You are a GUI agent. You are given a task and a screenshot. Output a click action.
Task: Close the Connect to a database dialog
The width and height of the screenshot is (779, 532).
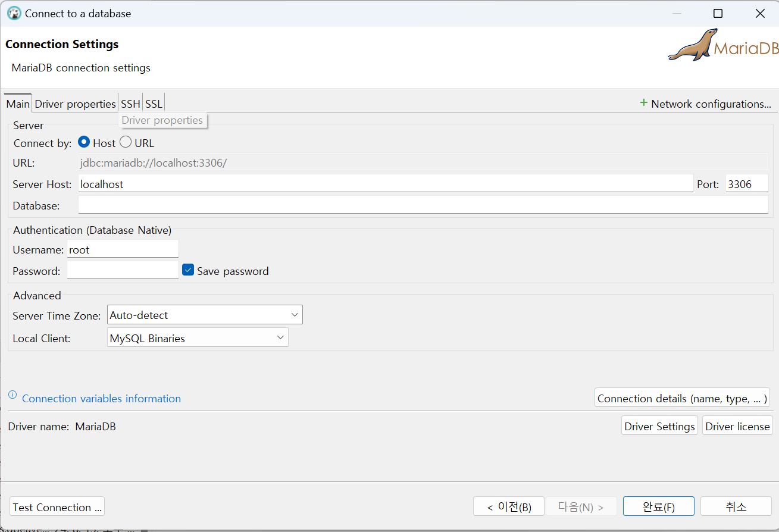760,13
